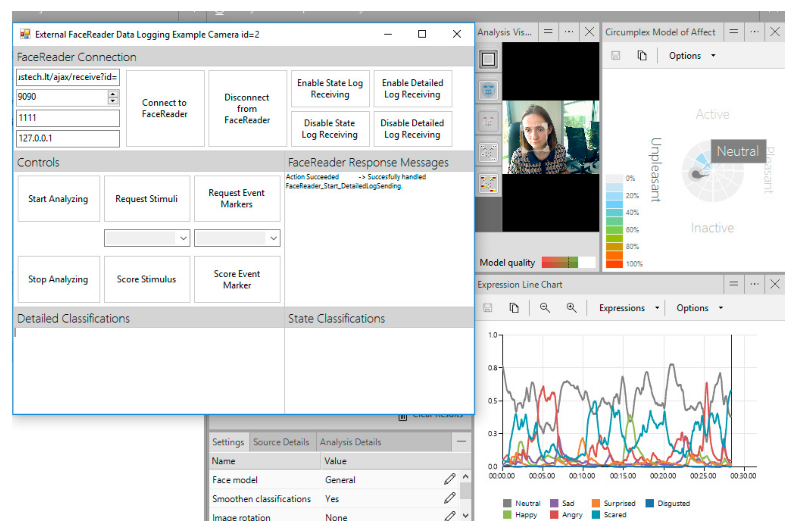Switch to the Source Details tab
This screenshot has height=532, width=798.
click(x=281, y=442)
